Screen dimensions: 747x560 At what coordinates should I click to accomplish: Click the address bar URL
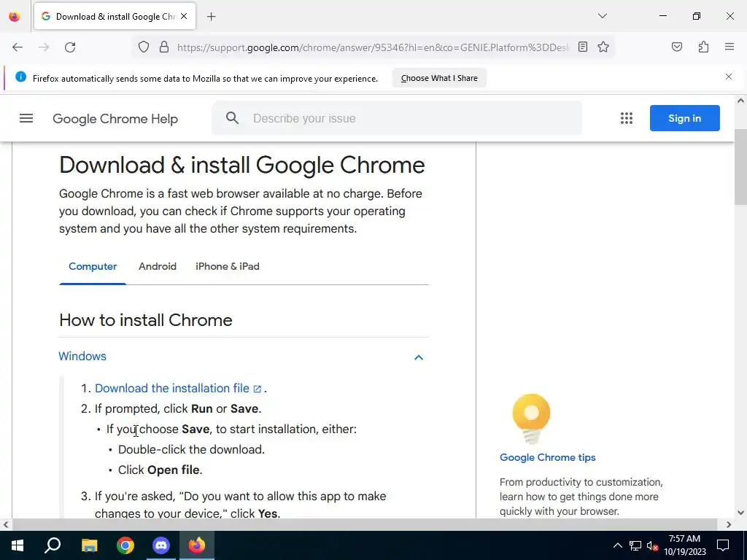372,47
